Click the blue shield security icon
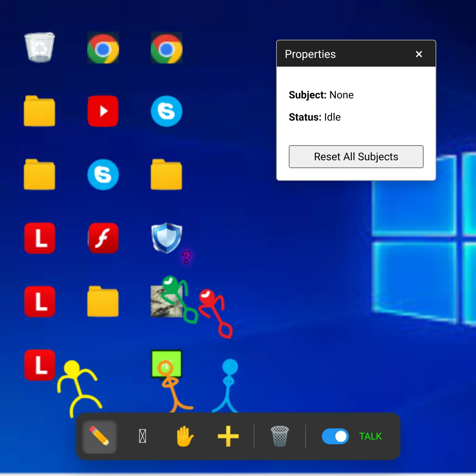Viewport: 476px width, 476px height. coord(167,238)
